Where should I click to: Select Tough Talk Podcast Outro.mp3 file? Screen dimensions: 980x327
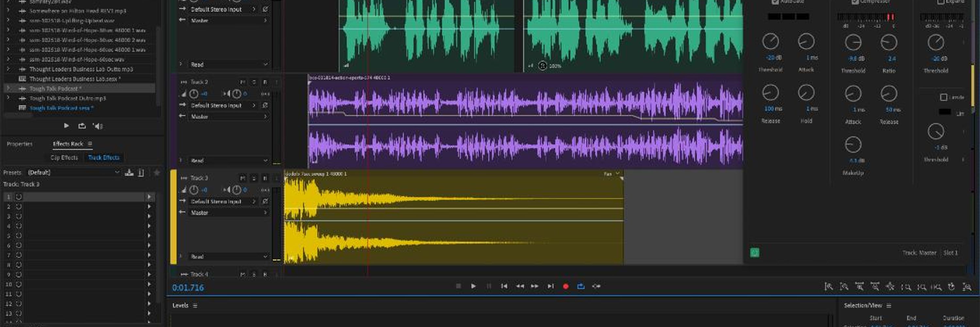click(68, 98)
